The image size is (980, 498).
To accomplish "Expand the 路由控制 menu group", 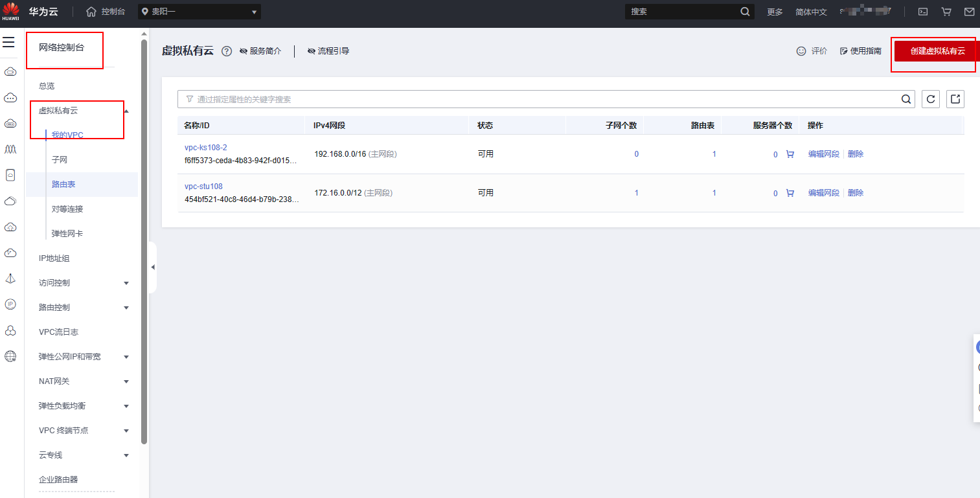I will click(x=126, y=308).
